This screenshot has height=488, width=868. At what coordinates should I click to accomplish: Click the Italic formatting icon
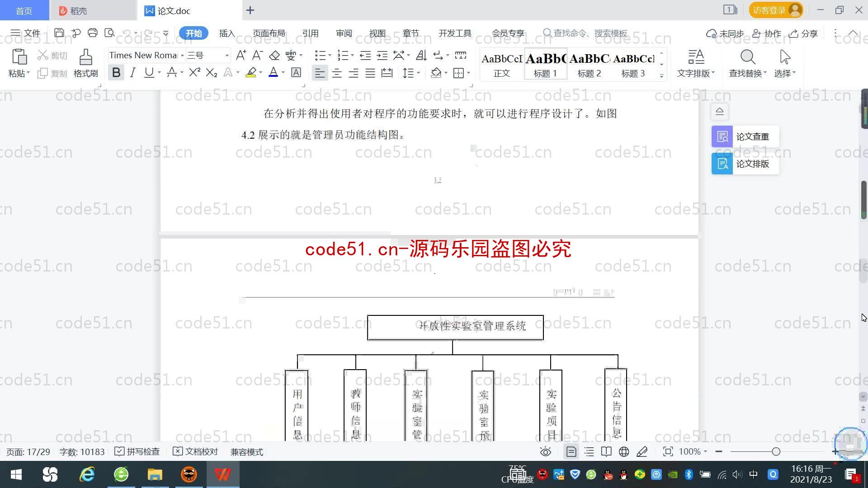pos(132,73)
